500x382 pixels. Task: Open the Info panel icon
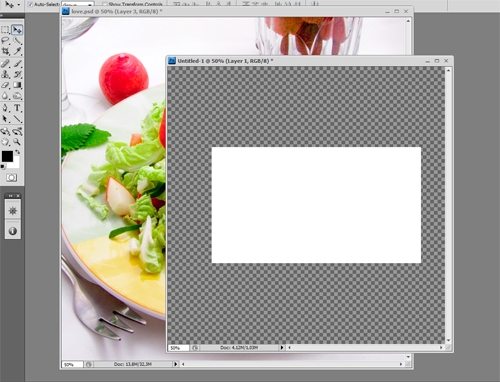[13, 231]
